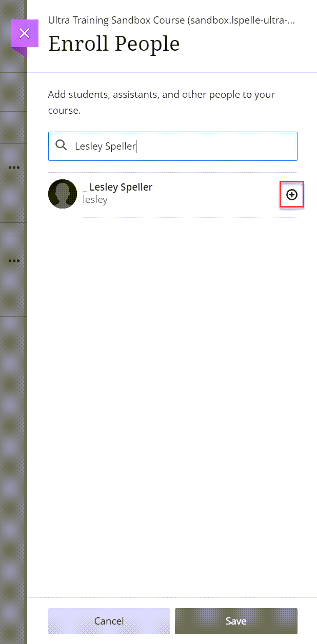Image resolution: width=317 pixels, height=644 pixels.
Task: Click Lesley Speller's profile avatar
Action: click(63, 194)
